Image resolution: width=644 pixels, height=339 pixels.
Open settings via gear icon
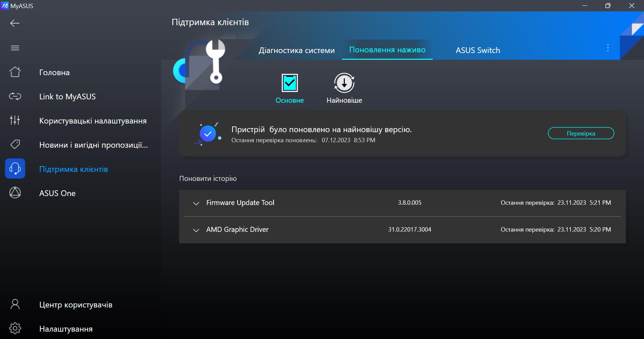(x=15, y=329)
